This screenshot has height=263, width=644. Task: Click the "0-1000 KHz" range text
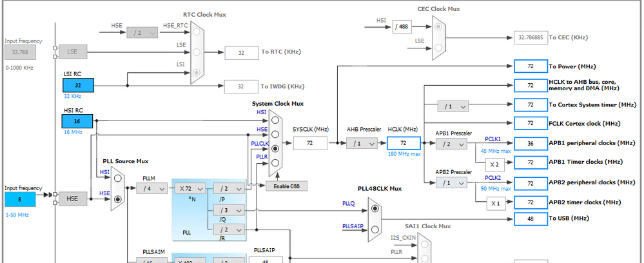tap(19, 68)
